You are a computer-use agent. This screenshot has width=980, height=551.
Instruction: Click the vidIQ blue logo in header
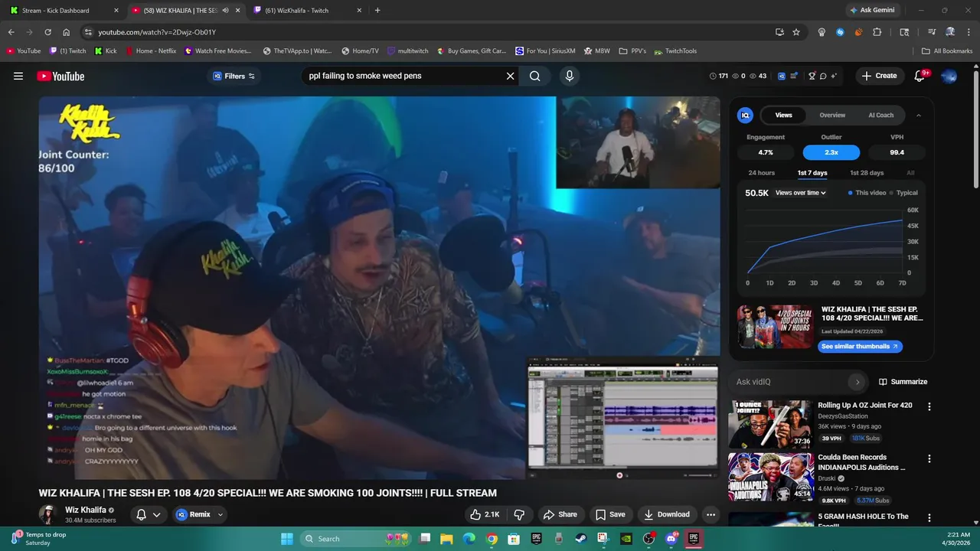782,76
